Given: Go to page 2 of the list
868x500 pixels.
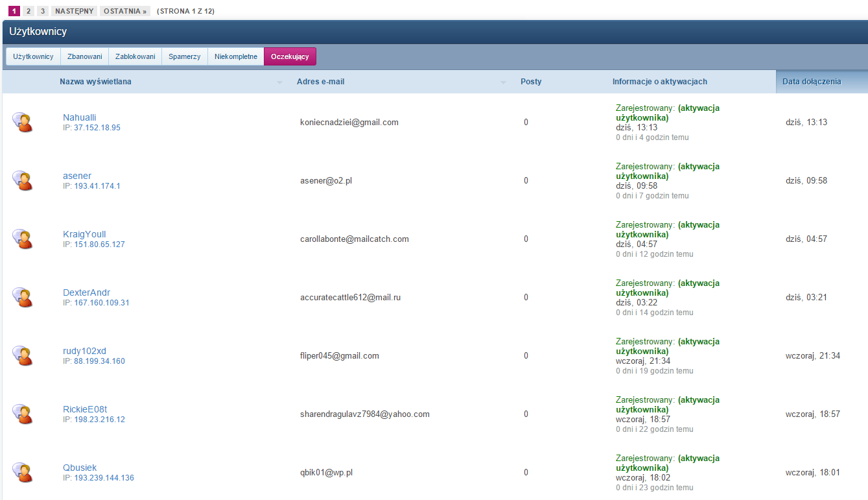Looking at the screenshot, I should click(x=29, y=11).
